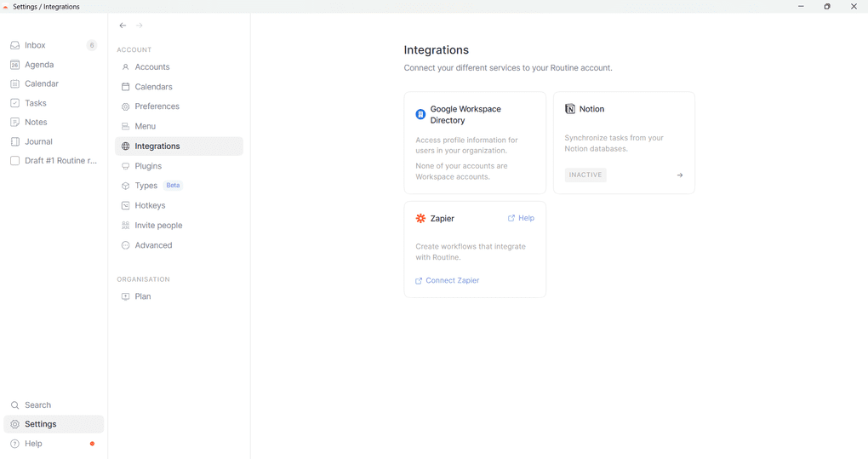This screenshot has height=459, width=868.
Task: Click the Agenda date icon
Action: click(15, 65)
